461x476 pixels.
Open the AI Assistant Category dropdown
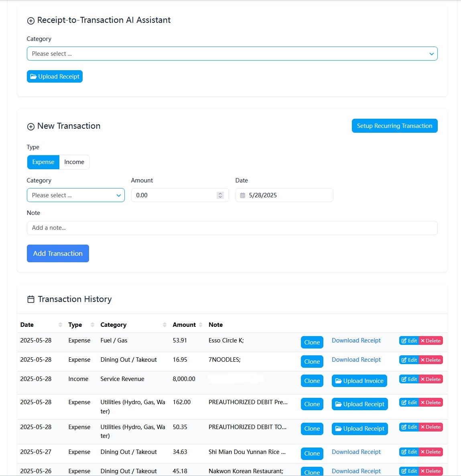232,53
